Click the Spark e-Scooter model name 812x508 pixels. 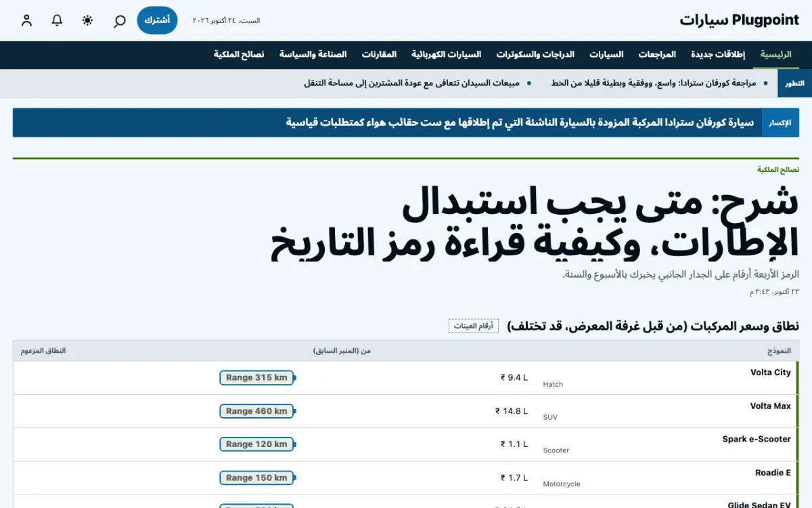coord(757,439)
